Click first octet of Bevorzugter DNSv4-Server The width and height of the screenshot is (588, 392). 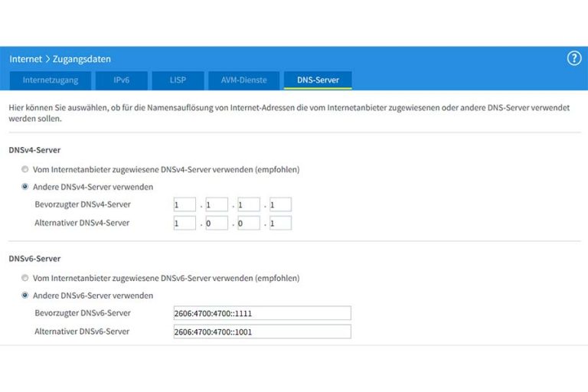pyautogui.click(x=185, y=204)
